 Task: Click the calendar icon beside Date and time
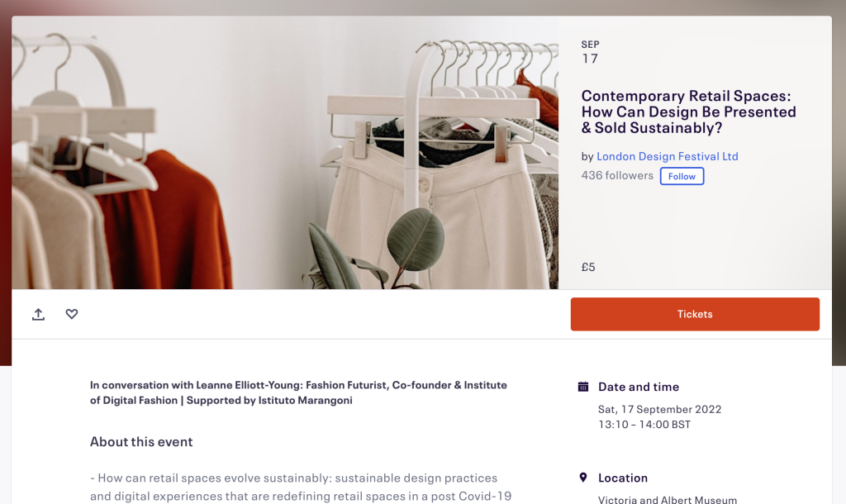point(583,387)
